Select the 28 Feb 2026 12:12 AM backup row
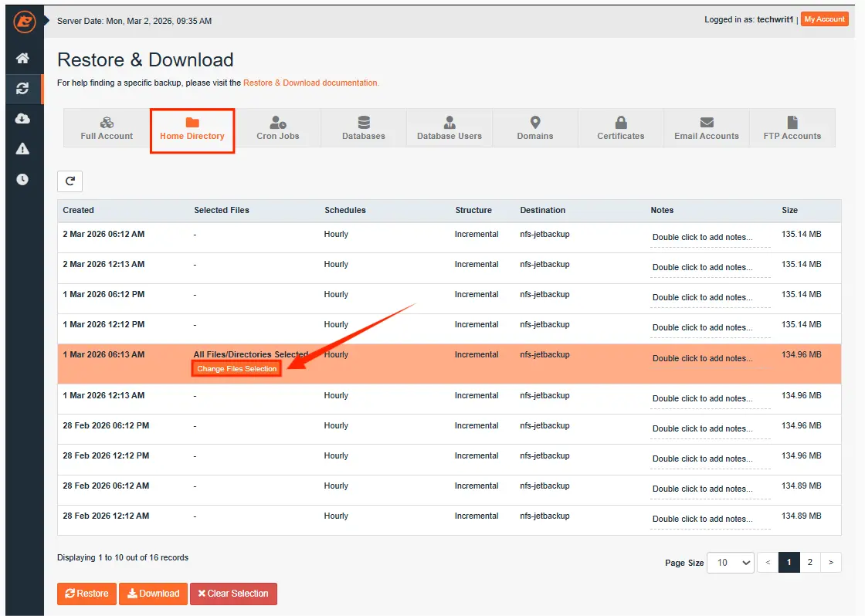This screenshot has height=616, width=865. (106, 516)
